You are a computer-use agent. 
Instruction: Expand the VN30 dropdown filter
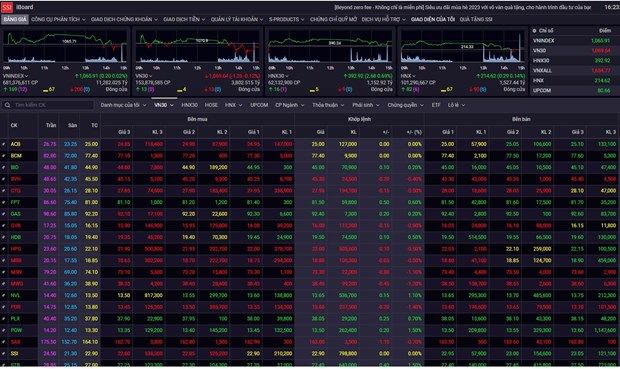coord(164,105)
